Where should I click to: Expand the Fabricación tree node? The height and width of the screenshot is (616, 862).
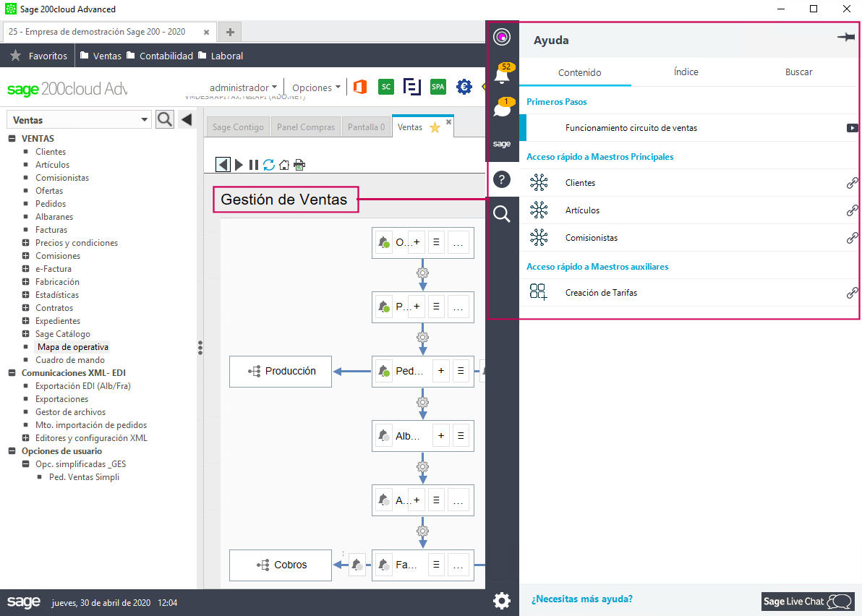click(25, 281)
